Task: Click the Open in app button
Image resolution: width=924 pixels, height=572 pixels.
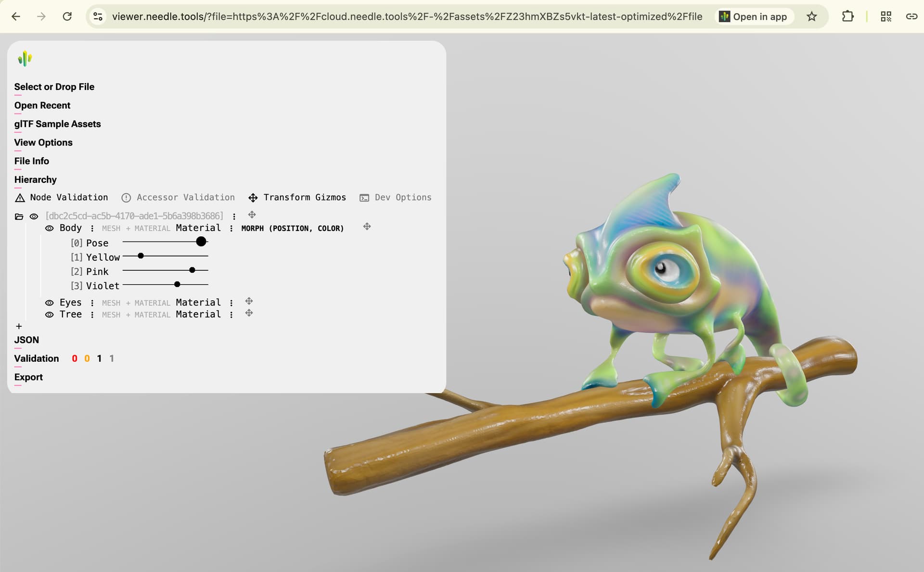Action: 753,16
